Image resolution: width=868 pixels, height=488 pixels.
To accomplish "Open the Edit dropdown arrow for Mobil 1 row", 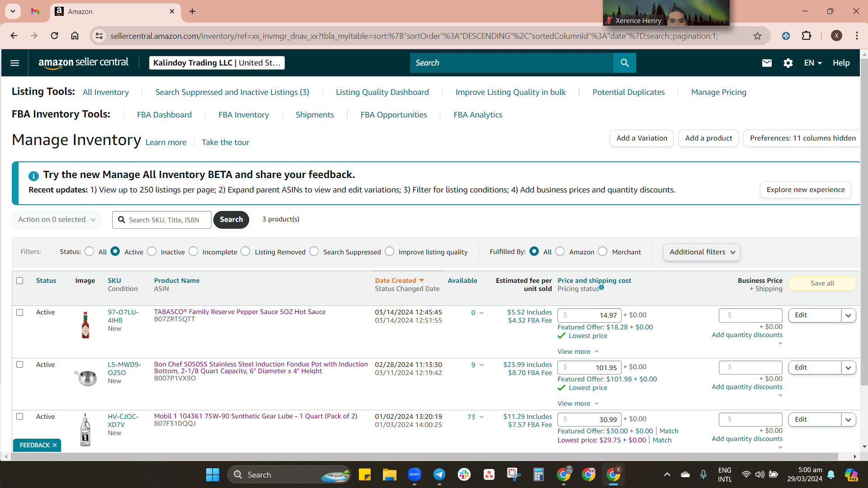I will pos(849,419).
